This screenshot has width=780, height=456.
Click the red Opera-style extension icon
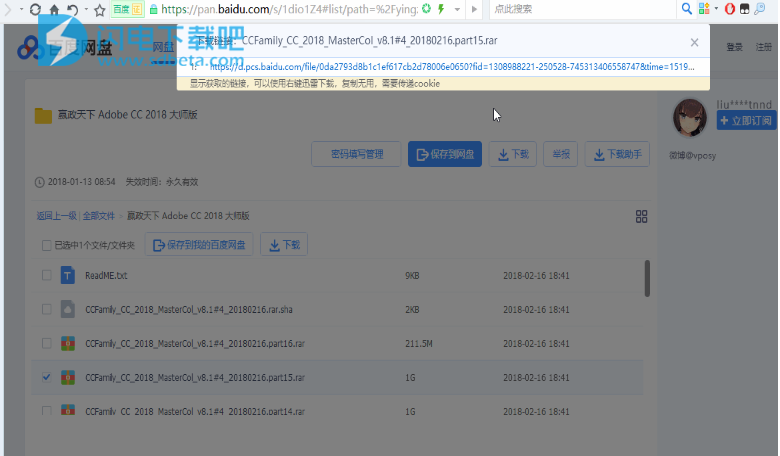730,9
